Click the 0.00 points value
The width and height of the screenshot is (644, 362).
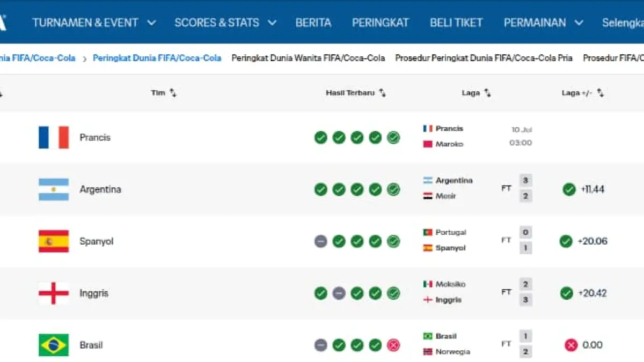(x=592, y=345)
